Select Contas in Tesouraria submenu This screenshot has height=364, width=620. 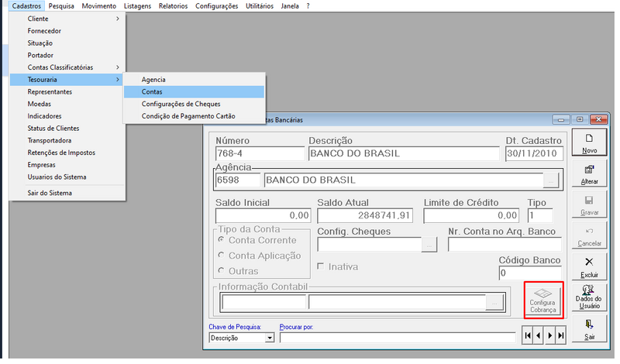[195, 91]
